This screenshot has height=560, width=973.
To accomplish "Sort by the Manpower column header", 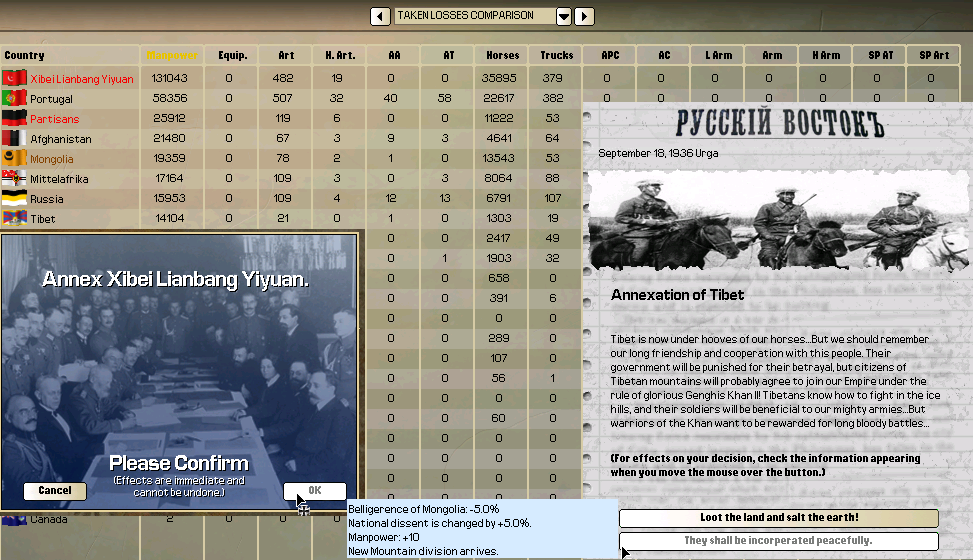I will click(x=172, y=55).
